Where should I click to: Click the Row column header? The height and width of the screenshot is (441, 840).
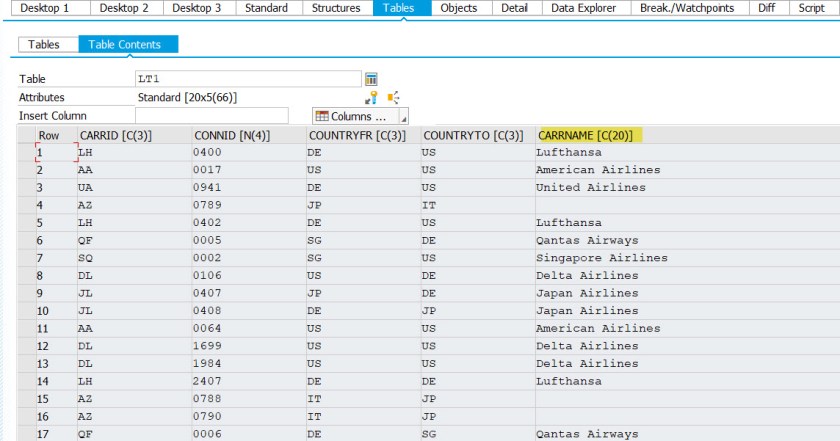[x=49, y=135]
